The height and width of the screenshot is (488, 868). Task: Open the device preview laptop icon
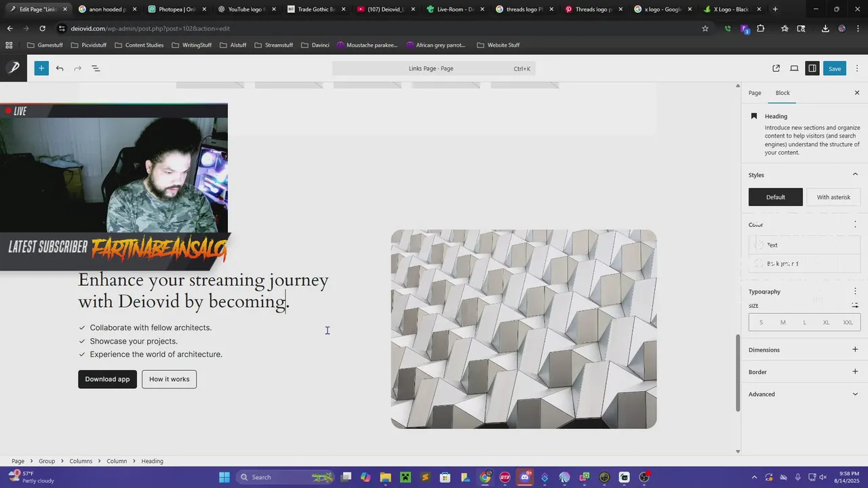coord(794,68)
